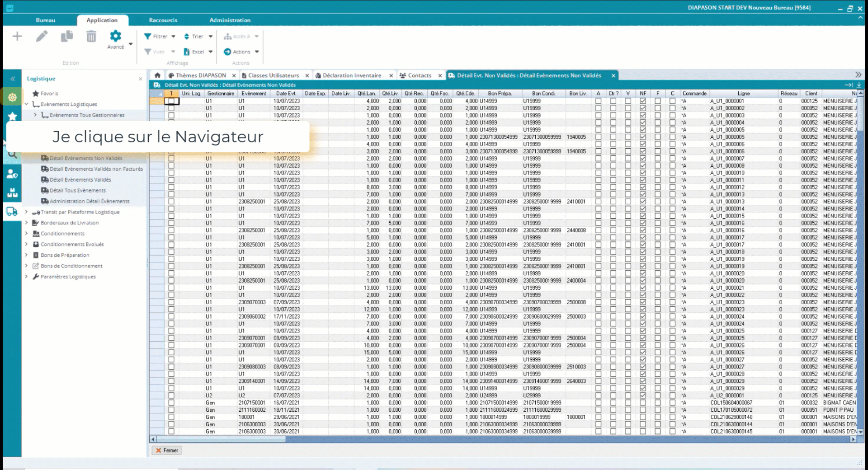Switch to the Contacts tab
The image size is (868, 470).
coord(419,75)
